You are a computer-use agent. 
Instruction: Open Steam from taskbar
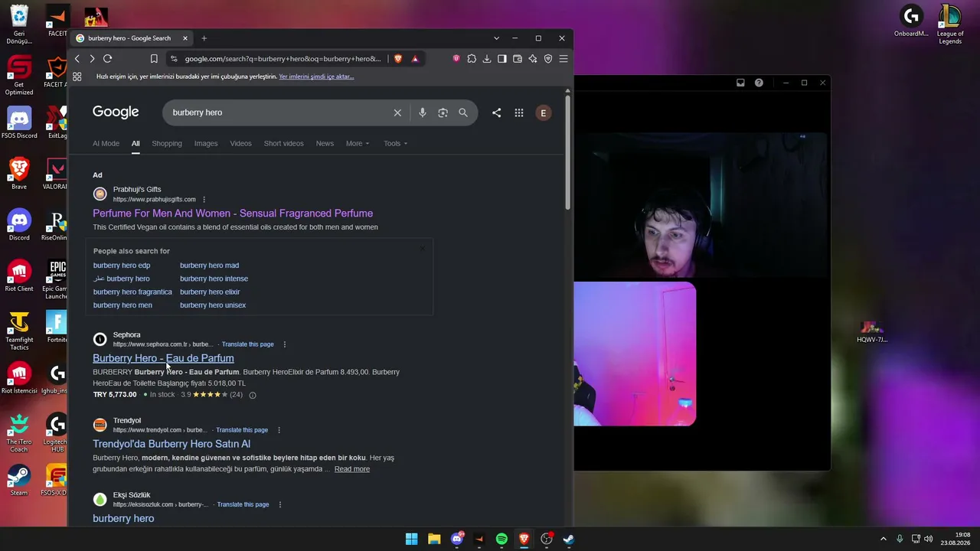tap(569, 539)
